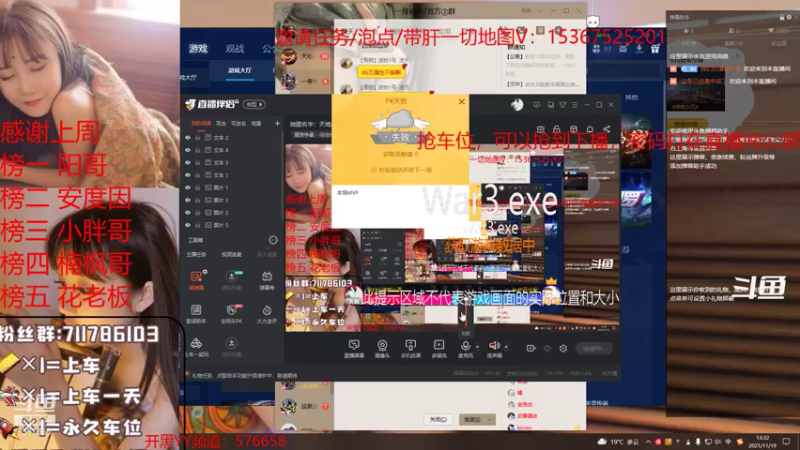Open the 视频连麦 toolbox tab
Screen dimensions: 800x450
[232, 254]
